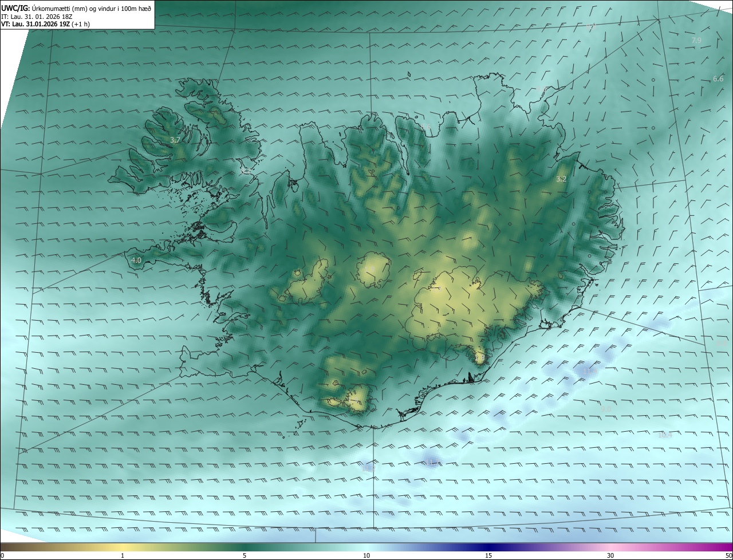Click the 'UWC/IG: Úrkomumætti' title line
This screenshot has width=733, height=560.
pyautogui.click(x=76, y=8)
